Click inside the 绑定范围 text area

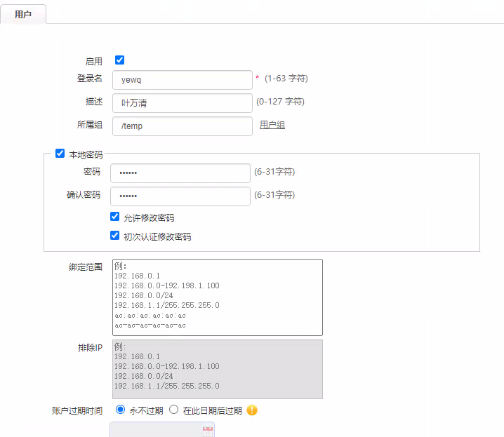click(x=218, y=297)
